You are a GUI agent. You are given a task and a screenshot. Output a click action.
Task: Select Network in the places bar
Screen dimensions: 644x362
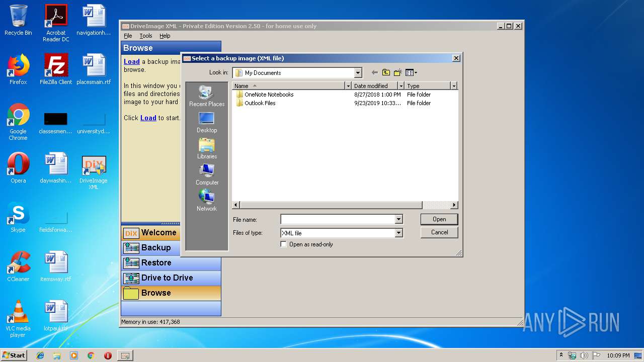(207, 200)
